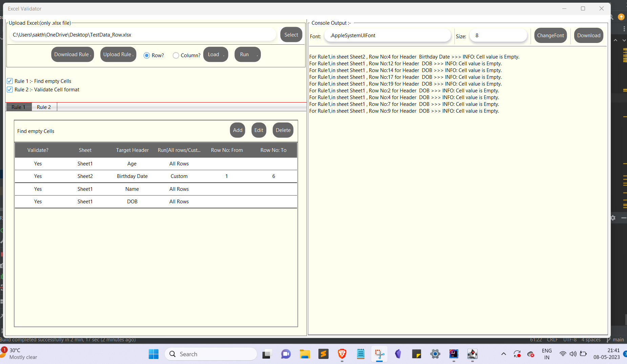Open the Wi-Fi network tray icon
Image resolution: width=627 pixels, height=364 pixels.
tap(563, 354)
